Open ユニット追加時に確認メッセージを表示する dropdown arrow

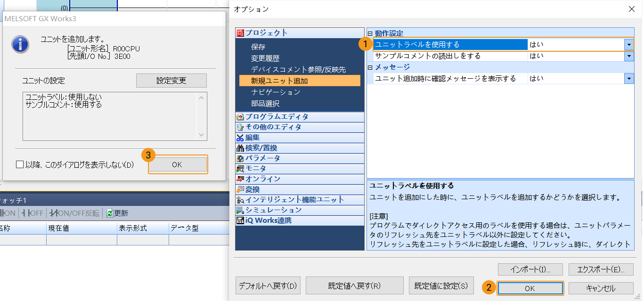pyautogui.click(x=629, y=79)
